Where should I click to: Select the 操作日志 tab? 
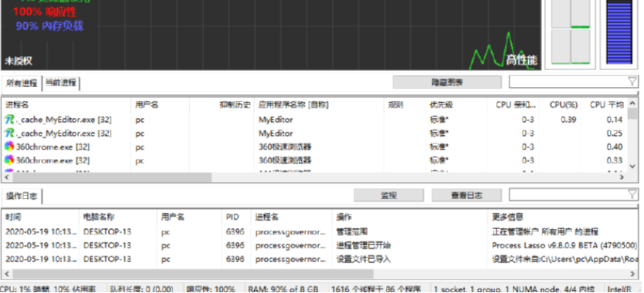tap(22, 196)
